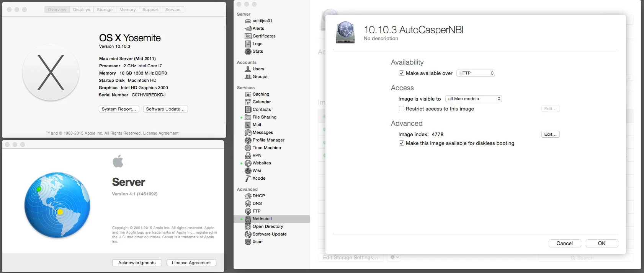Click the Image index value 4778
644x273 pixels.
pyautogui.click(x=438, y=134)
